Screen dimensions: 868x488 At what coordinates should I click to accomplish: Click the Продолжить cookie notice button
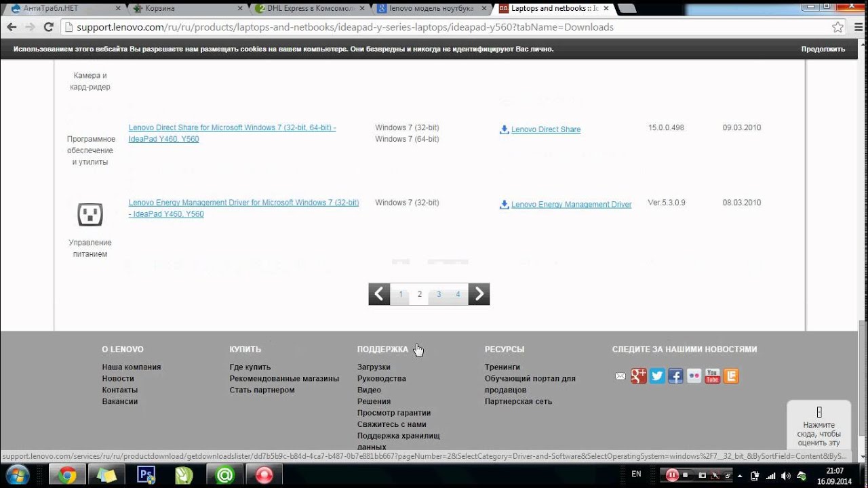click(x=823, y=49)
